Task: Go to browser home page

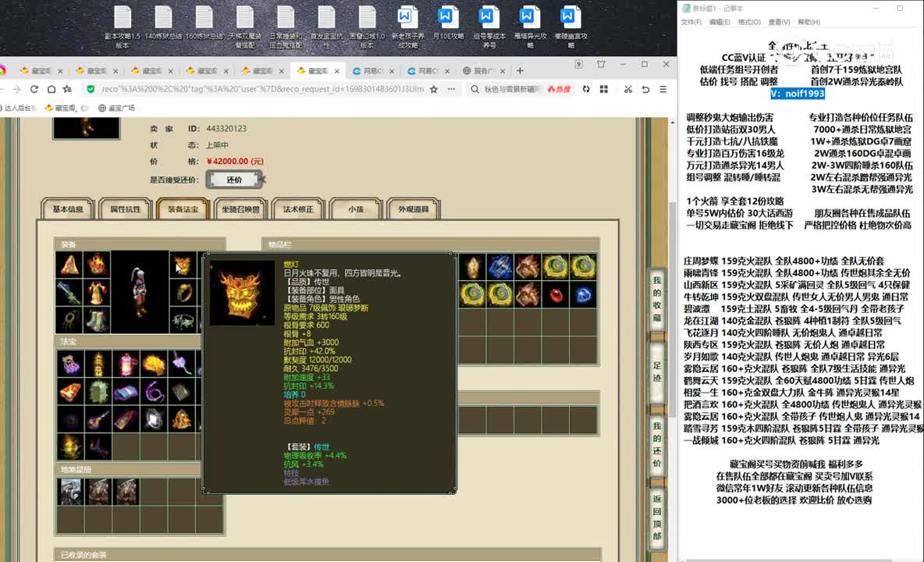Action: 52,89
